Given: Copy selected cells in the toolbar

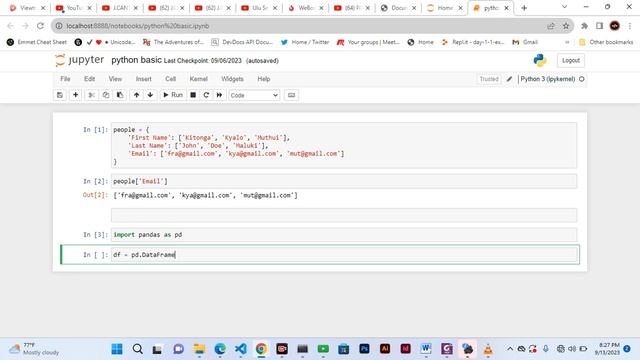Looking at the screenshot, I should 106,95.
